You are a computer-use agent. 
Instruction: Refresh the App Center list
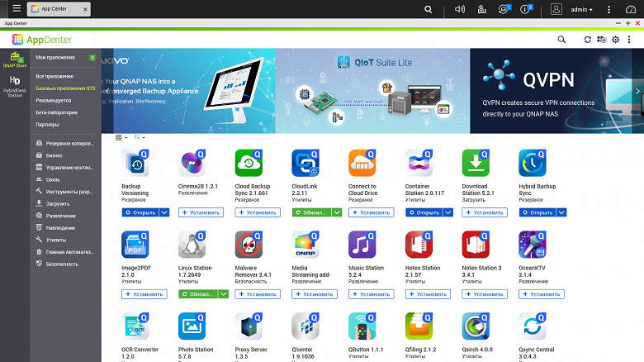(x=587, y=40)
